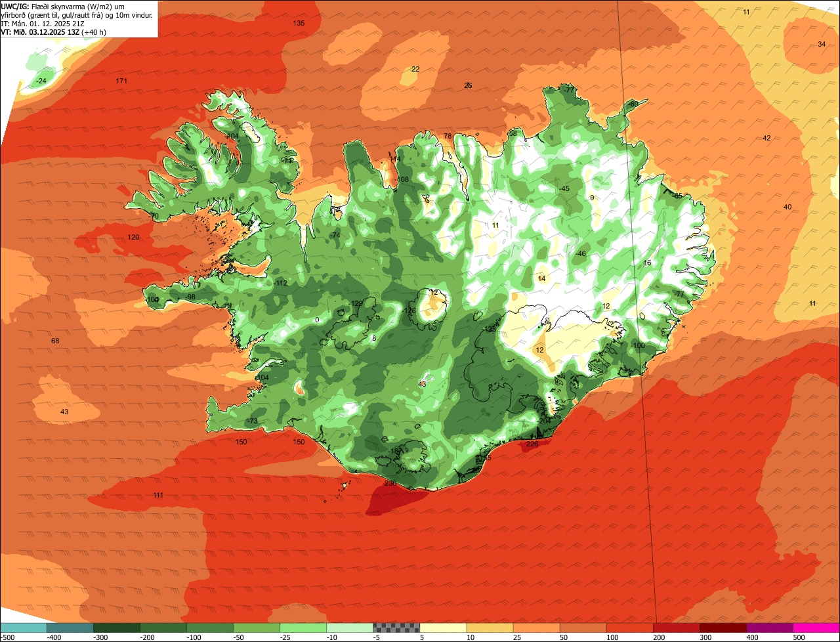The width and height of the screenshot is (840, 642).
Task: Click the 34 value near top-right corner
Action: [822, 44]
